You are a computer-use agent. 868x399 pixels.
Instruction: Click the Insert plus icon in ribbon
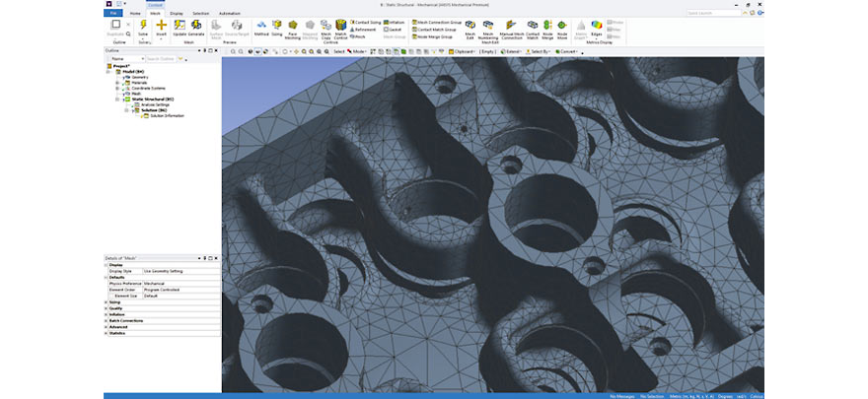pyautogui.click(x=161, y=25)
